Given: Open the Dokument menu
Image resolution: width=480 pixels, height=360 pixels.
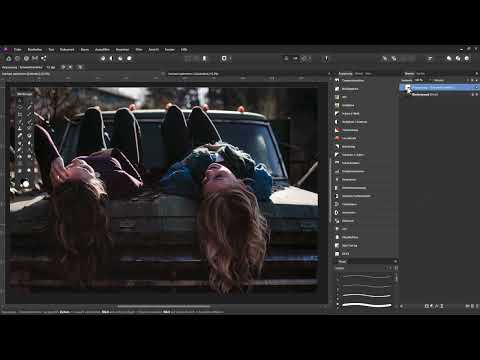Looking at the screenshot, I should click(67, 49).
